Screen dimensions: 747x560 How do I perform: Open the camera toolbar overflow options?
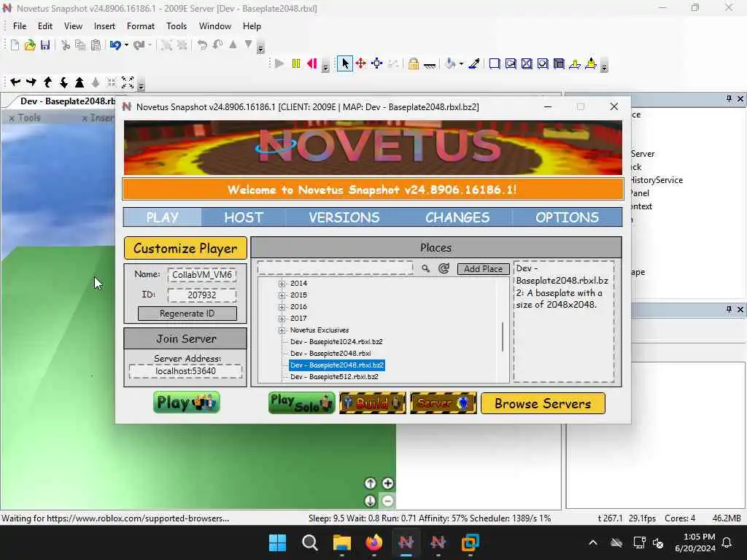pos(141,86)
